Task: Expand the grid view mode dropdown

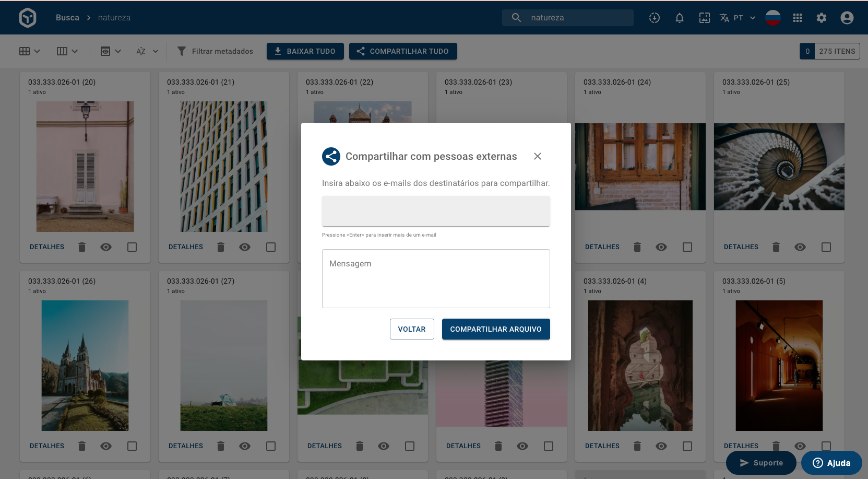Action: point(30,51)
